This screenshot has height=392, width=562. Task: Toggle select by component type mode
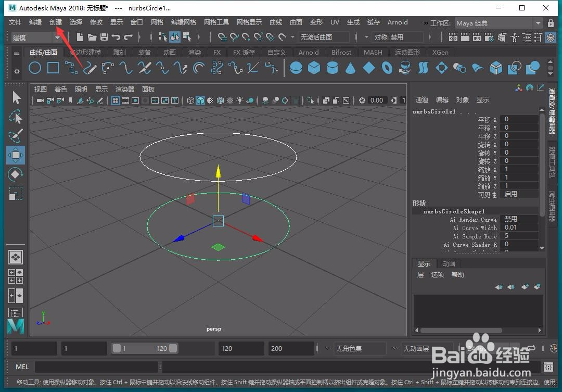pyautogui.click(x=187, y=37)
